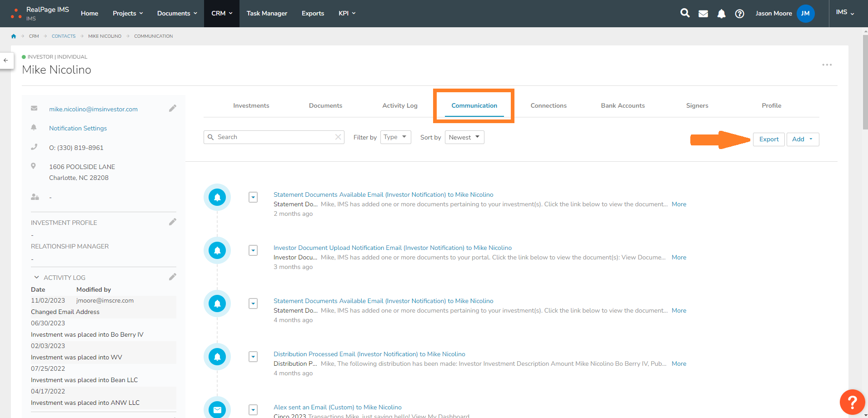This screenshot has width=868, height=418.
Task: Open the mail envelope icon in header
Action: (703, 14)
